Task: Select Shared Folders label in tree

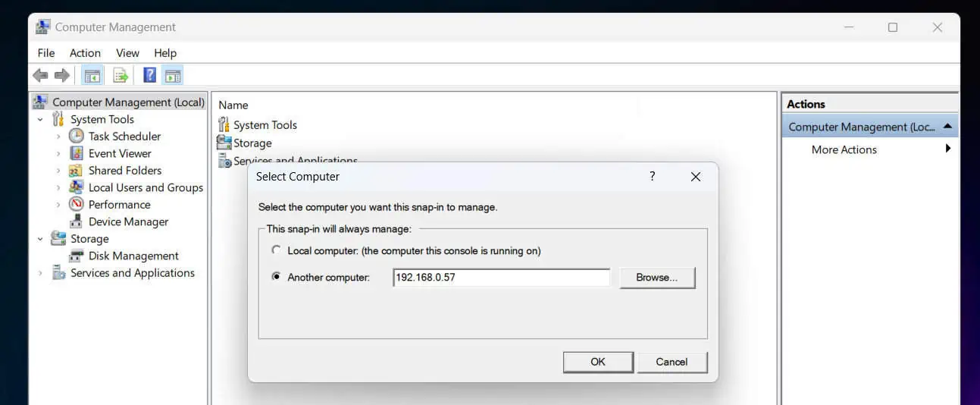Action: pyautogui.click(x=125, y=171)
